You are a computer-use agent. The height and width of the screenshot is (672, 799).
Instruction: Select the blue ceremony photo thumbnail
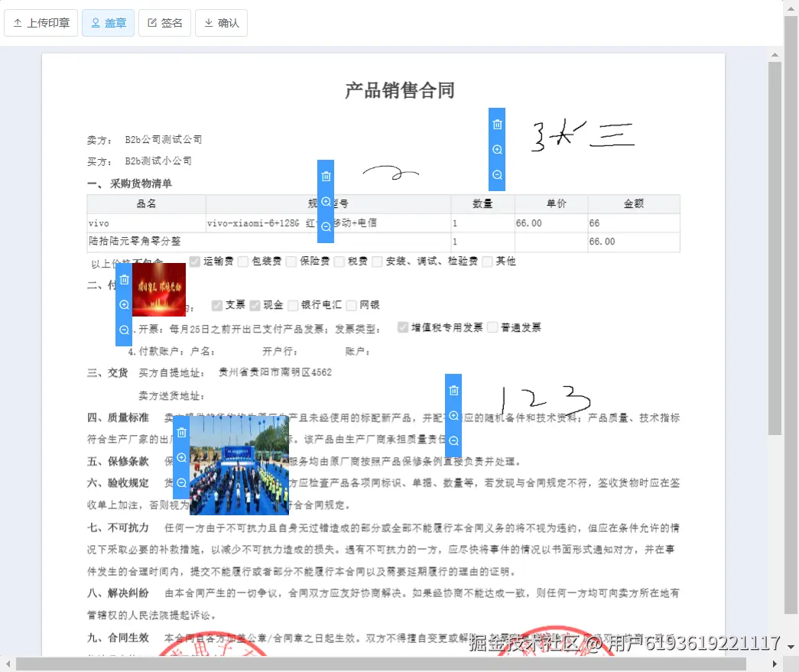(x=239, y=465)
